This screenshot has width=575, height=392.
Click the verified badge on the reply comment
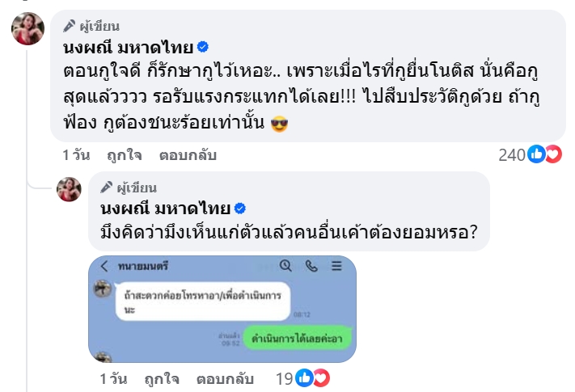point(239,207)
